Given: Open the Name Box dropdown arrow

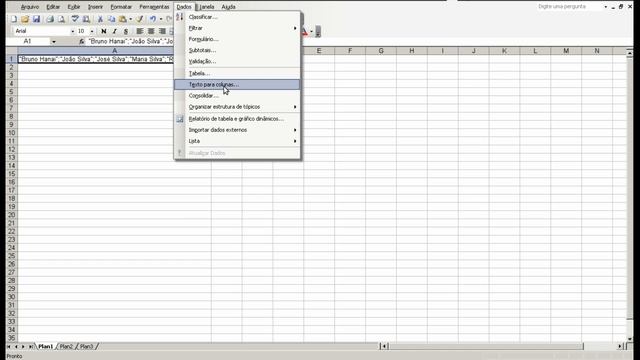Looking at the screenshot, I should [53, 41].
